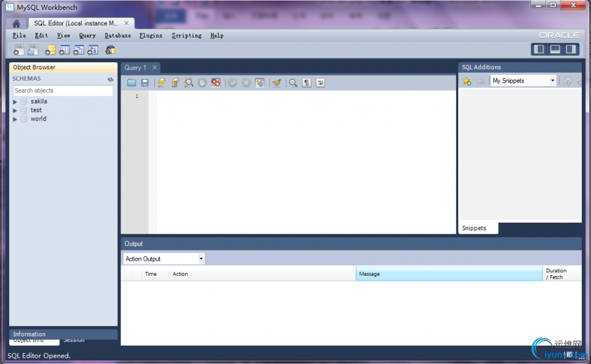This screenshot has width=591, height=364.
Task: Toggle word wrapping in the editor
Action: [x=320, y=82]
